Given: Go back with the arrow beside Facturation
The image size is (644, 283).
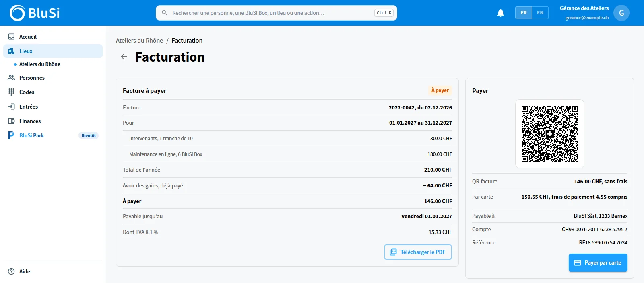Looking at the screenshot, I should (124, 57).
